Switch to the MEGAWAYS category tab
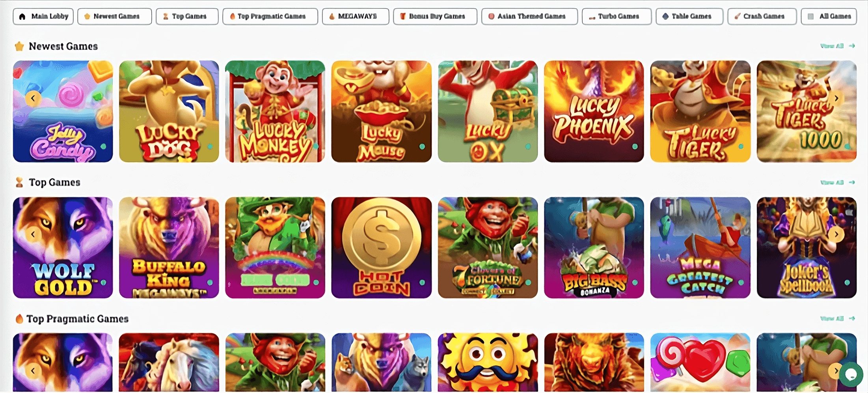The height and width of the screenshot is (393, 868). [355, 16]
